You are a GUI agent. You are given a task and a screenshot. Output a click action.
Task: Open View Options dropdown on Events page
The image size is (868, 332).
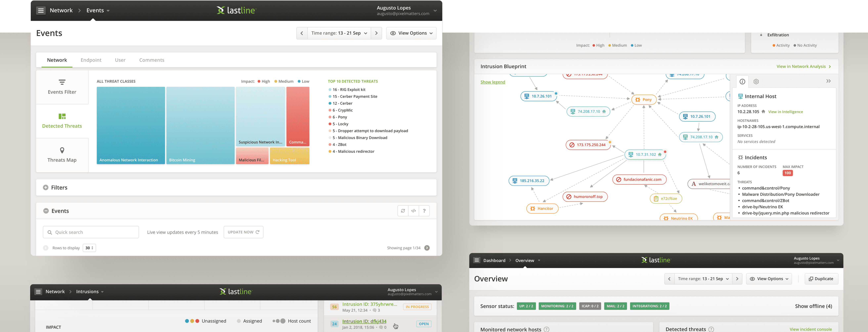tap(411, 33)
